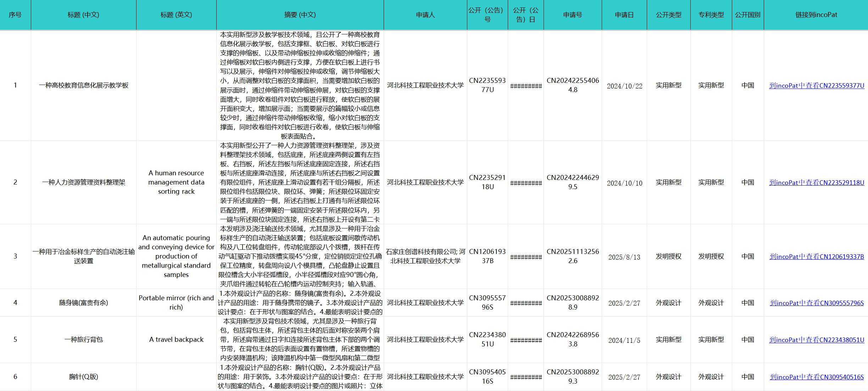Click the 序号 column header
Viewport: 868px width, 391px height.
coord(15,15)
